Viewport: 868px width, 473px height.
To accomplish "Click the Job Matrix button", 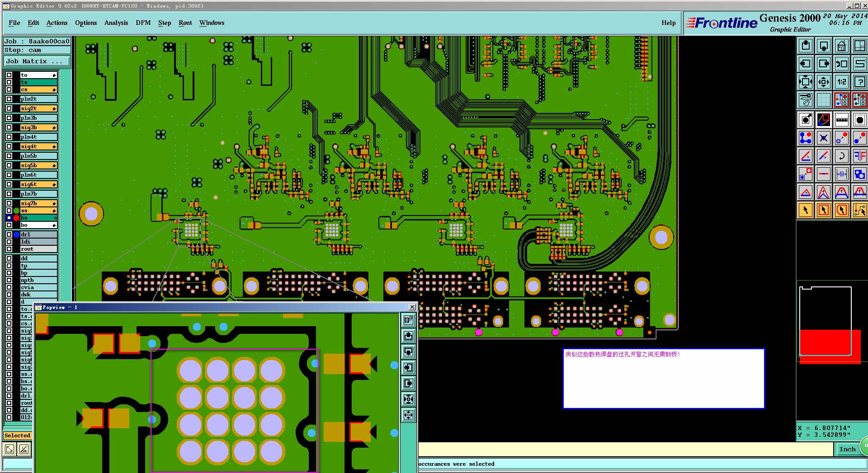I will click(x=37, y=61).
